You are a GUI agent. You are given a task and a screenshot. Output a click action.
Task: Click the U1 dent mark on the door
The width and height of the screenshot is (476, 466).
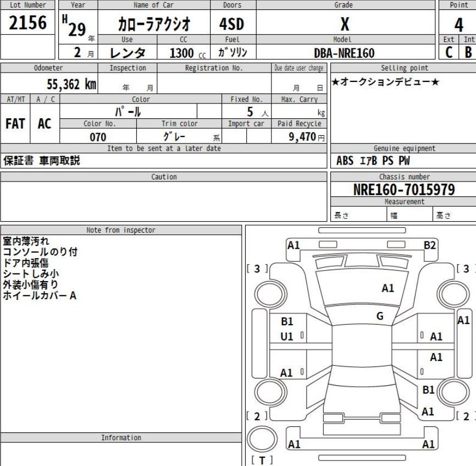pos(286,336)
